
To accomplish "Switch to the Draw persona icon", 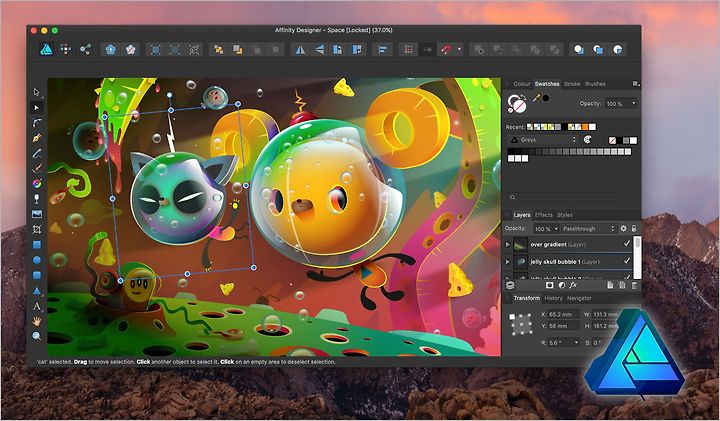I will pyautogui.click(x=46, y=50).
